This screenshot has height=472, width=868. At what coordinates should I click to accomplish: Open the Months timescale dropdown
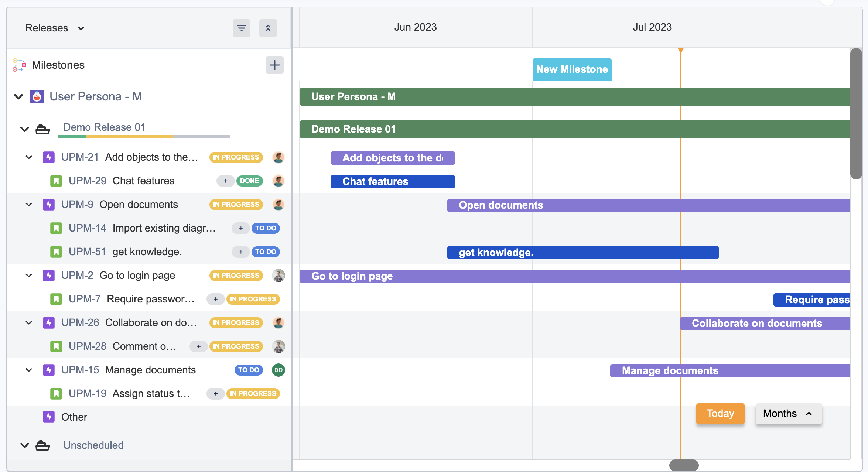tap(788, 414)
